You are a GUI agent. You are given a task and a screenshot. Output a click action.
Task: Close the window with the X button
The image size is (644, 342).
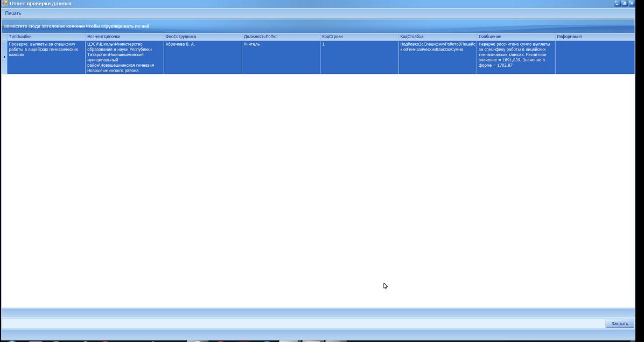coord(632,3)
